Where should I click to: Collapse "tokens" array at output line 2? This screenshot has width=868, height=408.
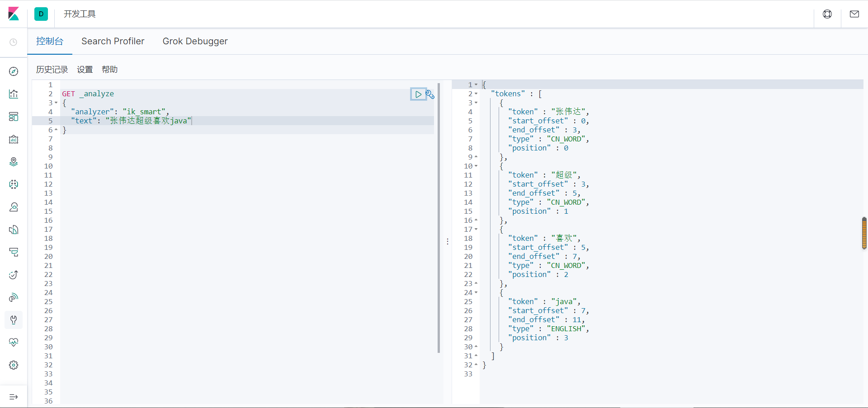(476, 94)
